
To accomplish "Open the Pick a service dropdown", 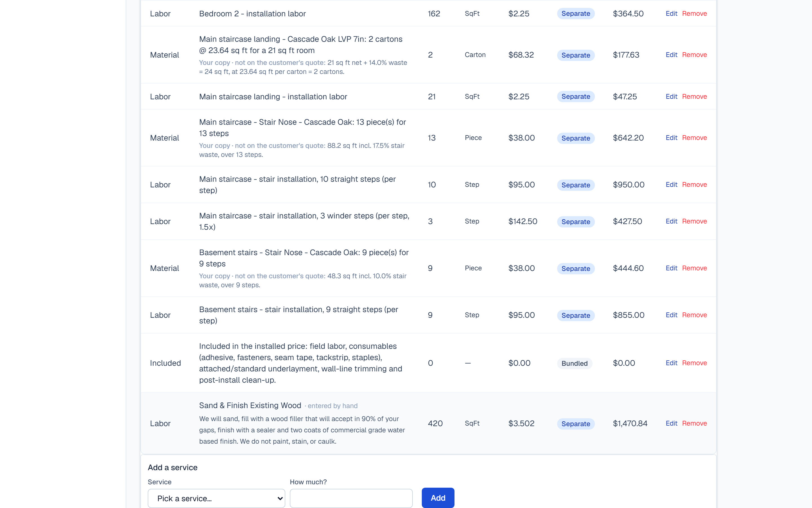I will tap(216, 498).
